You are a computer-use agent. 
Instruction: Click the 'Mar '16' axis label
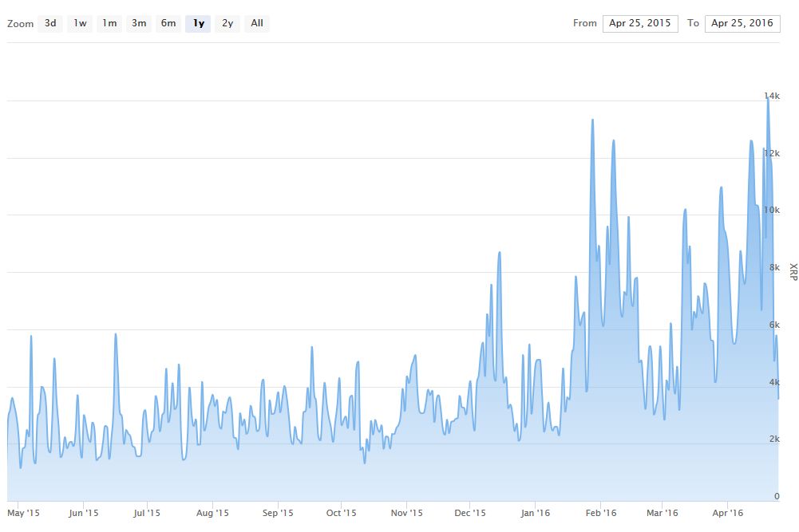663,513
